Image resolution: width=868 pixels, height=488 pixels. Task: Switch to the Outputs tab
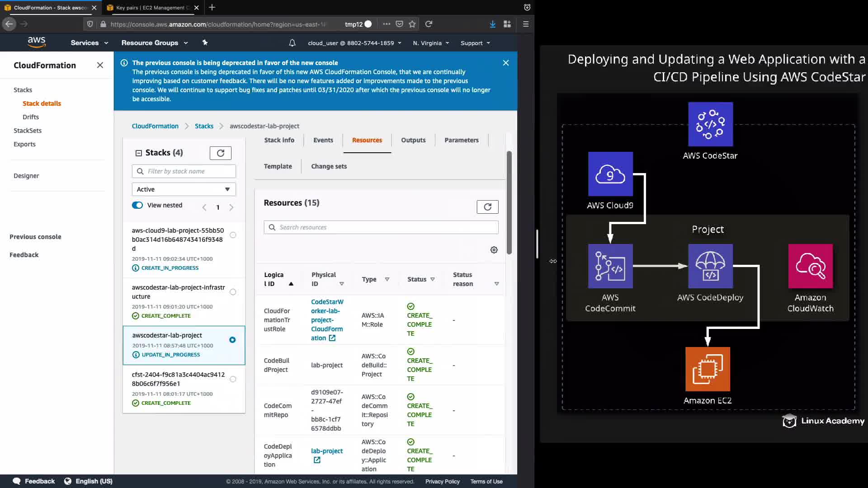point(413,140)
